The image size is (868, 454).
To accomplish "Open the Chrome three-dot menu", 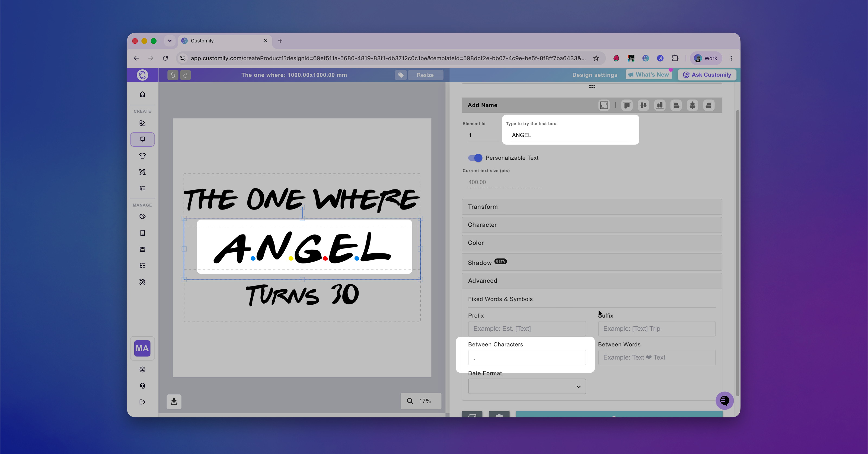I will pos(731,58).
